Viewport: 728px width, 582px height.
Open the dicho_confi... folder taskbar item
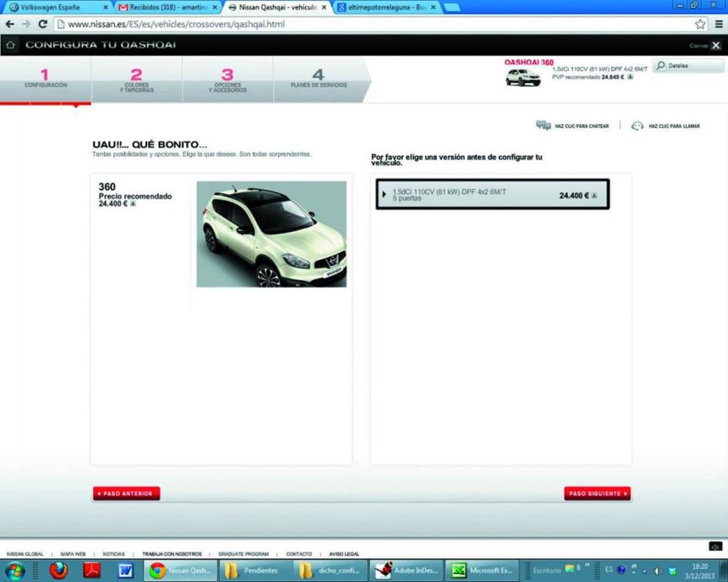point(331,570)
